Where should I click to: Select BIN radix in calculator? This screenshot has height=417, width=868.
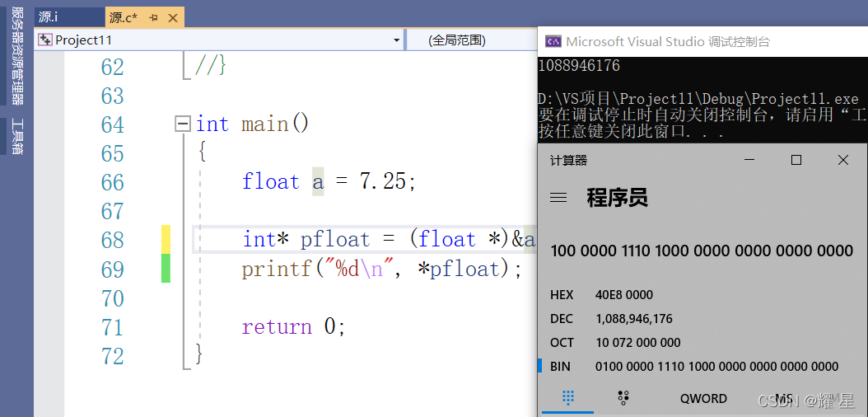coord(562,367)
